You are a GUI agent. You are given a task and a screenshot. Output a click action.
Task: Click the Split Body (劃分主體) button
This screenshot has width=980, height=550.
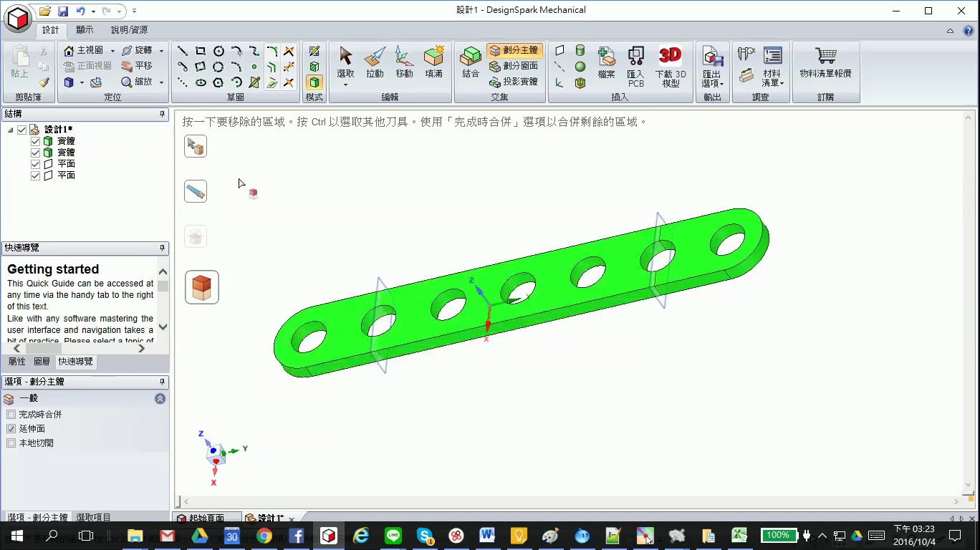[514, 50]
